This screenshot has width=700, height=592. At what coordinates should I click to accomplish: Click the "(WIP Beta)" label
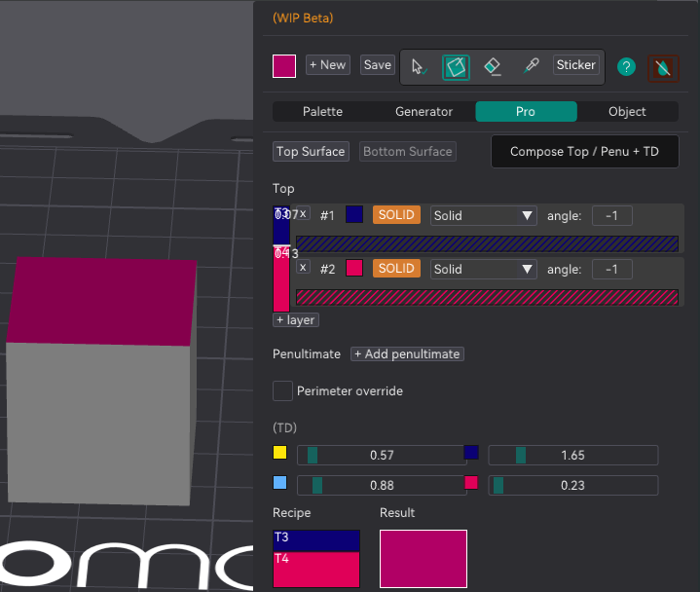(x=303, y=18)
